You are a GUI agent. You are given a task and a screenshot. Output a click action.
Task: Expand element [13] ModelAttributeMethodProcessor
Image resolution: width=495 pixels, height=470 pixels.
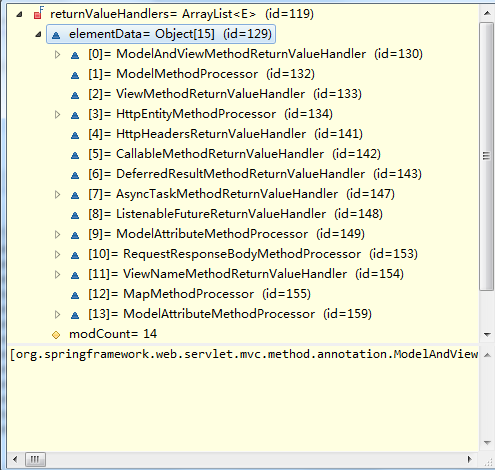point(57,314)
